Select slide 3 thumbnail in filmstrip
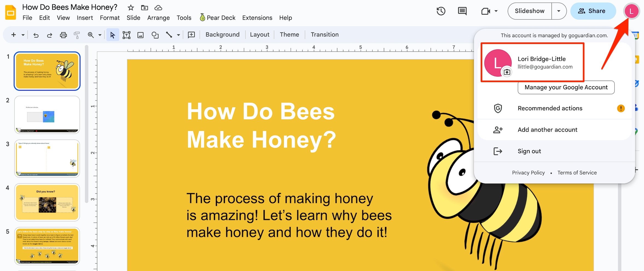Screen dimensions: 644x271 tap(47, 158)
